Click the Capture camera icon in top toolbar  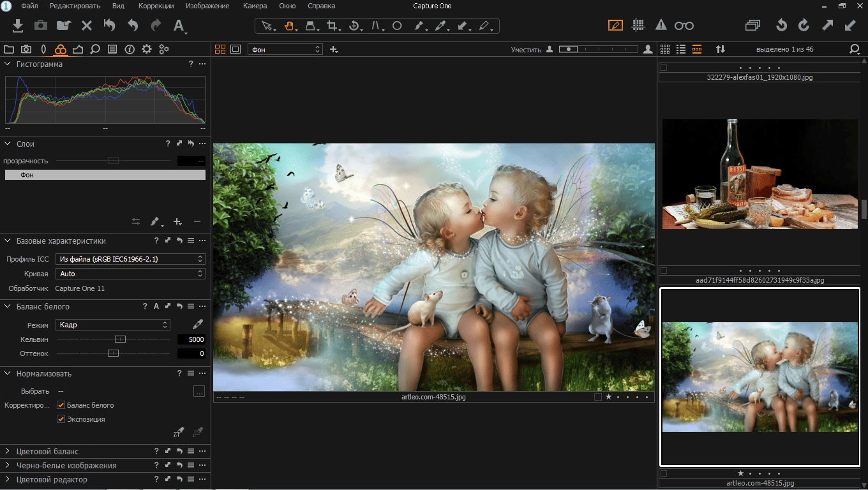[41, 26]
